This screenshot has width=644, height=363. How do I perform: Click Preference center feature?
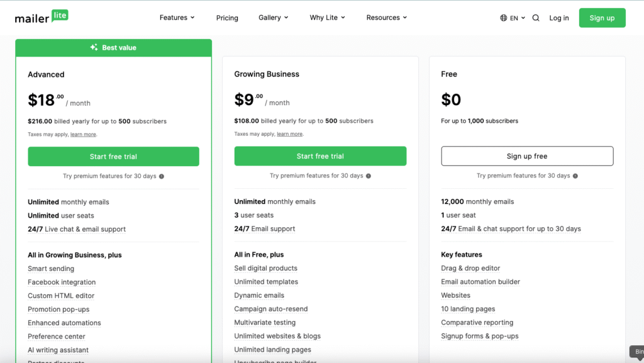pos(56,337)
